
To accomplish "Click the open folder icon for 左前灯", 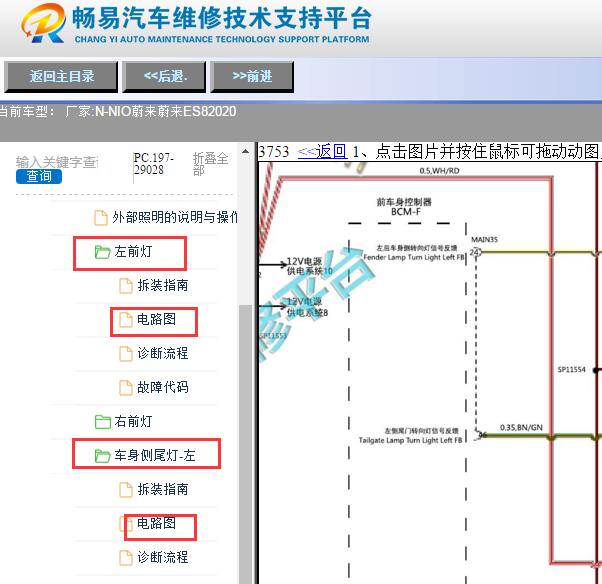I will pyautogui.click(x=103, y=252).
